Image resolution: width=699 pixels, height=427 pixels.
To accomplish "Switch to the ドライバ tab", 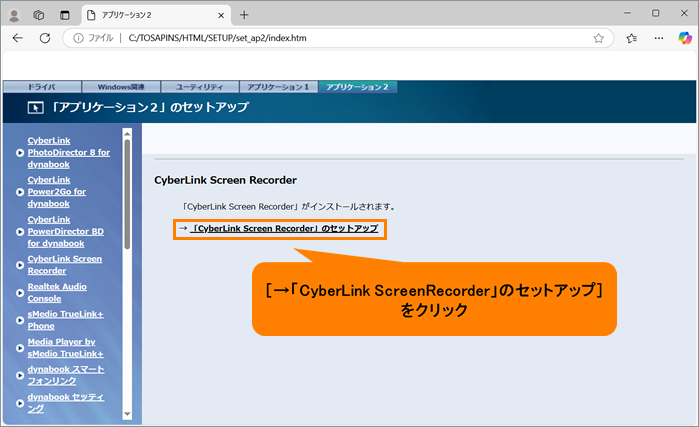I will [42, 87].
